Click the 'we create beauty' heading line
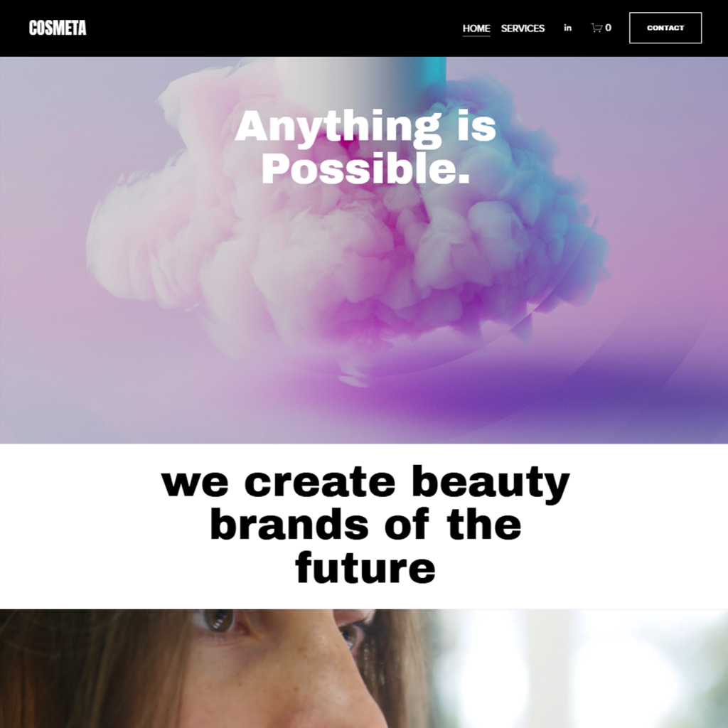 [365, 483]
